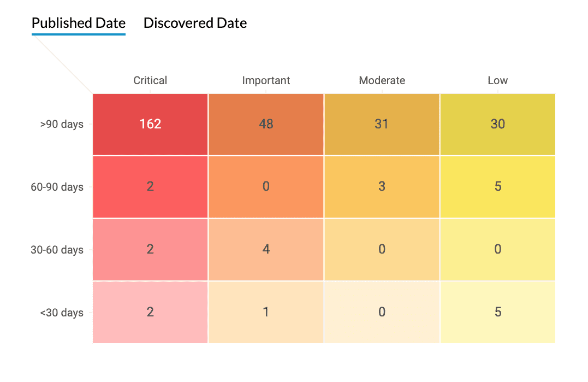Image resolution: width=588 pixels, height=382 pixels.
Task: Select the Important 60-90 days cell
Action: point(266,187)
